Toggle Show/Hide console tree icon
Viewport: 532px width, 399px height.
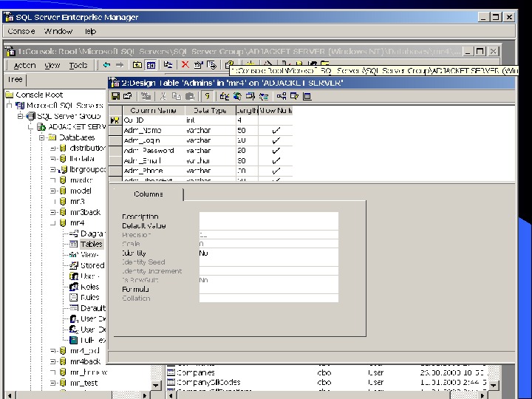click(151, 64)
